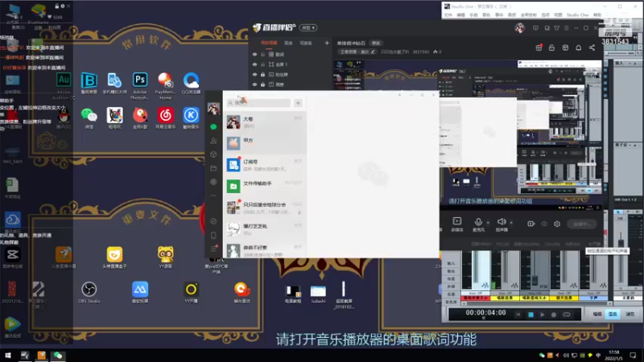Image resolution: width=644 pixels, height=362 pixels.
Task: Click the WeChat profile avatar
Action: click(213, 109)
